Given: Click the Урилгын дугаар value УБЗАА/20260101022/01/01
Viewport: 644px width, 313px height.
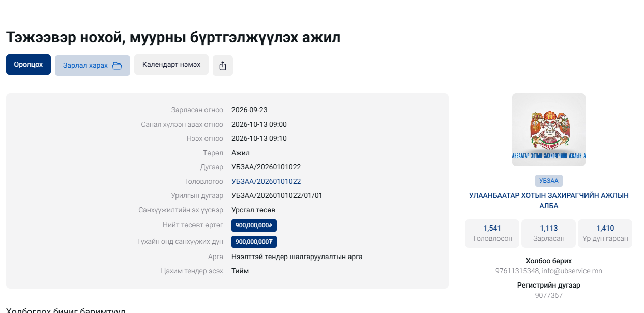Looking at the screenshot, I should (x=277, y=195).
